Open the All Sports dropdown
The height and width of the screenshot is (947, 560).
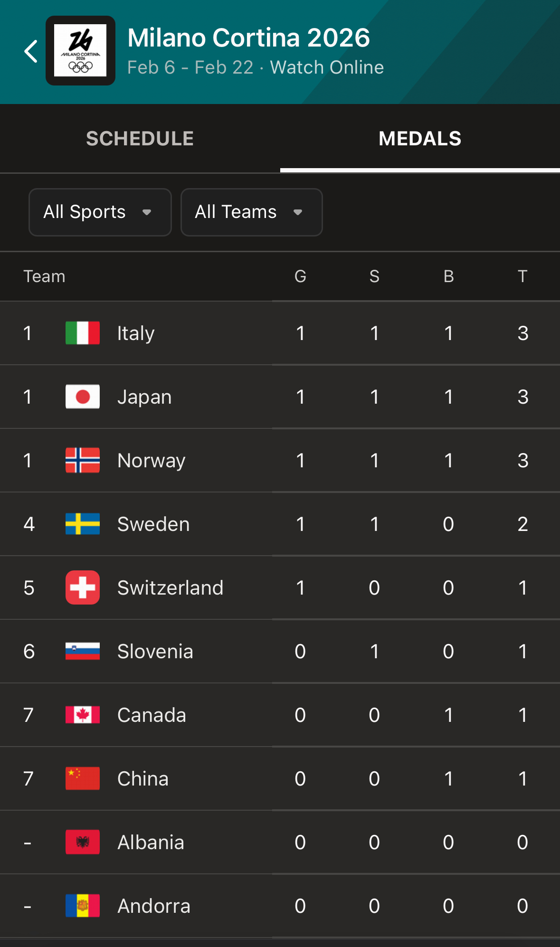click(x=100, y=212)
